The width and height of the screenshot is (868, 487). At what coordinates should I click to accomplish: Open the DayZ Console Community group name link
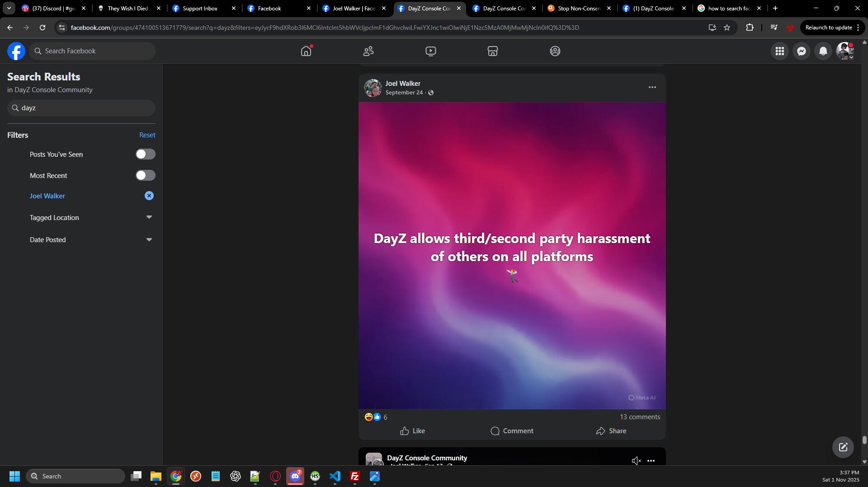[427, 458]
